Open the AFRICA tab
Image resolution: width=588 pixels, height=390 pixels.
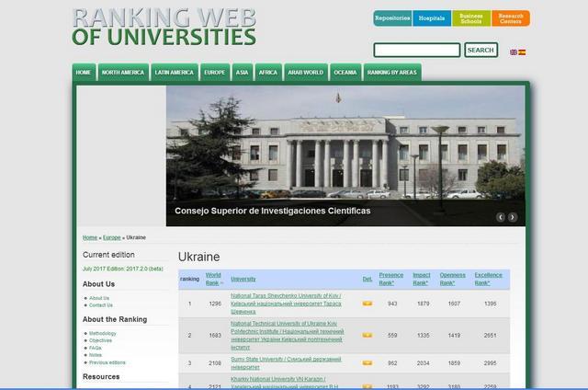pos(268,72)
